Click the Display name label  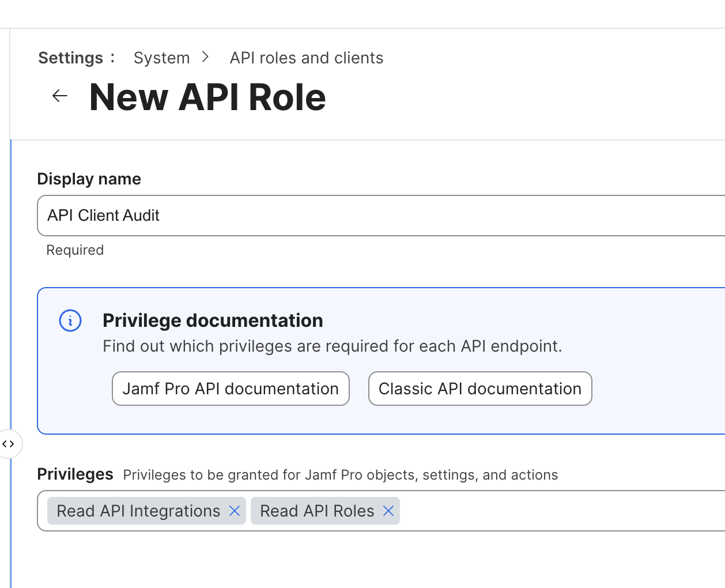click(89, 179)
